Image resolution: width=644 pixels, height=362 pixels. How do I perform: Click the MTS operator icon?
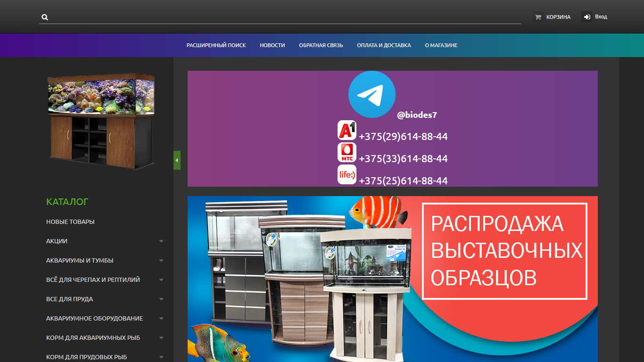point(347,152)
